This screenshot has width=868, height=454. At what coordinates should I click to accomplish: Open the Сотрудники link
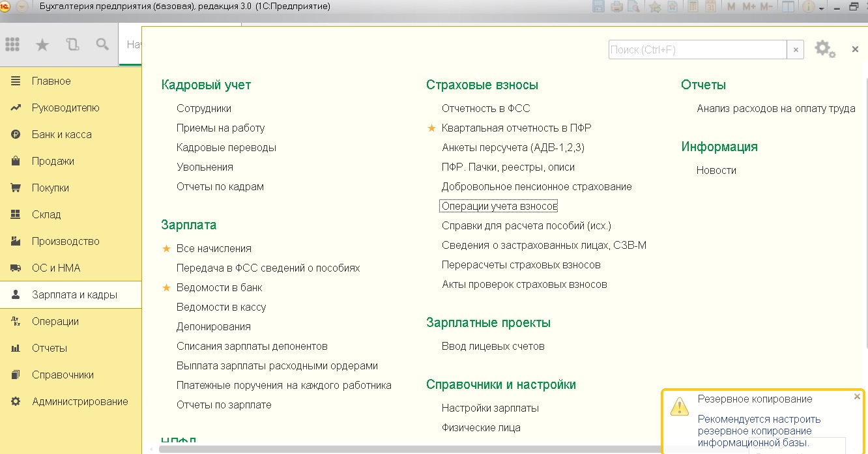[x=204, y=108]
